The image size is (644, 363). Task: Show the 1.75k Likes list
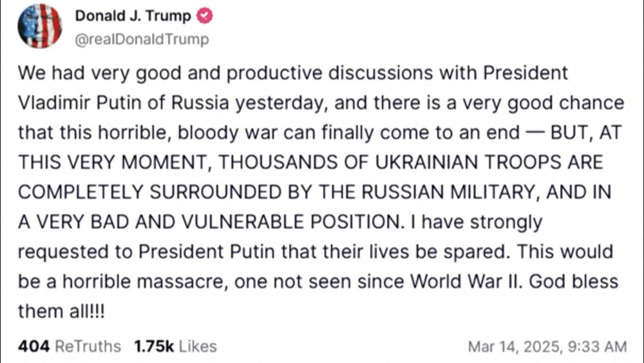point(175,346)
